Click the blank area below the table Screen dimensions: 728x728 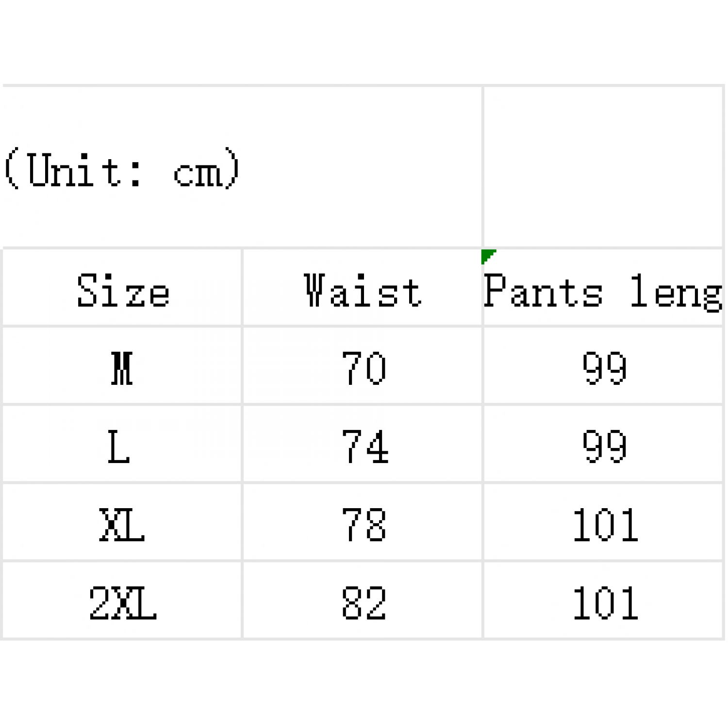click(x=364, y=684)
